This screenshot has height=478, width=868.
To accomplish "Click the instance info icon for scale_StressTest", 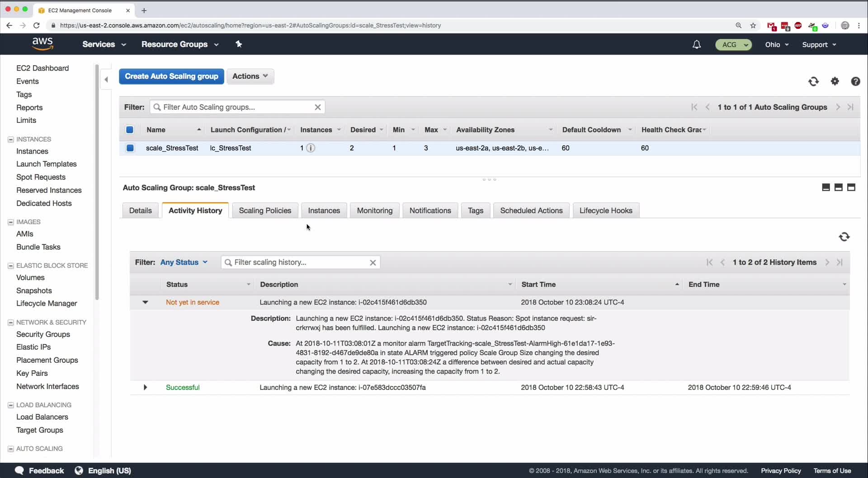I will tap(311, 148).
